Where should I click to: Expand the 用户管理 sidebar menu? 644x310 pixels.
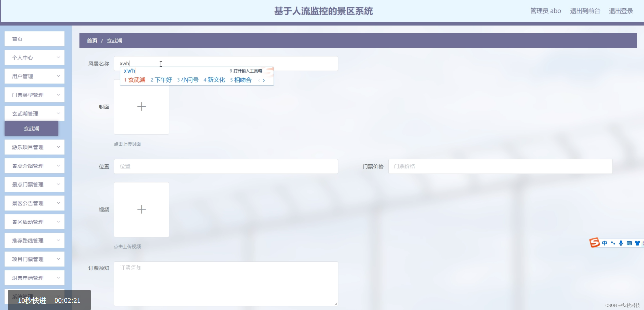(x=34, y=76)
